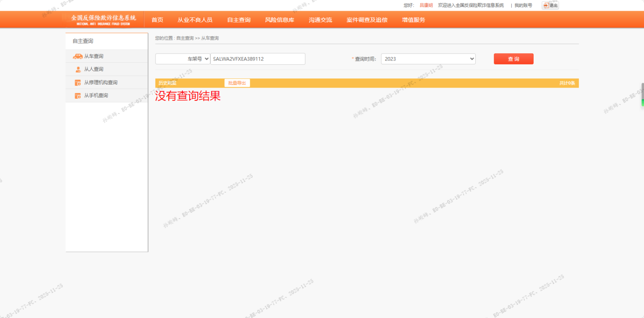Image resolution: width=644 pixels, height=318 pixels.
Task: Open the 首页 menu item
Action: click(x=157, y=20)
